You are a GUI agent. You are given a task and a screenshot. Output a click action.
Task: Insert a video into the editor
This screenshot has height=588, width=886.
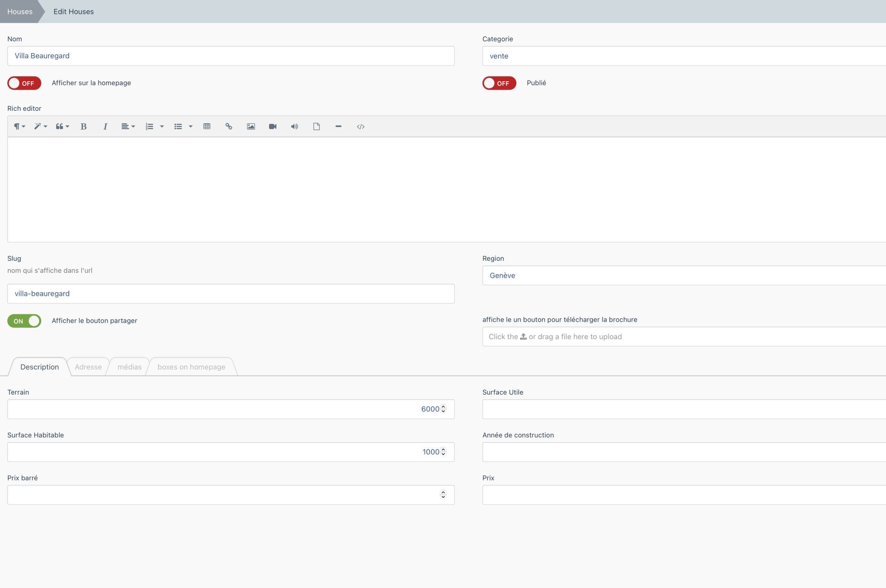(x=273, y=126)
